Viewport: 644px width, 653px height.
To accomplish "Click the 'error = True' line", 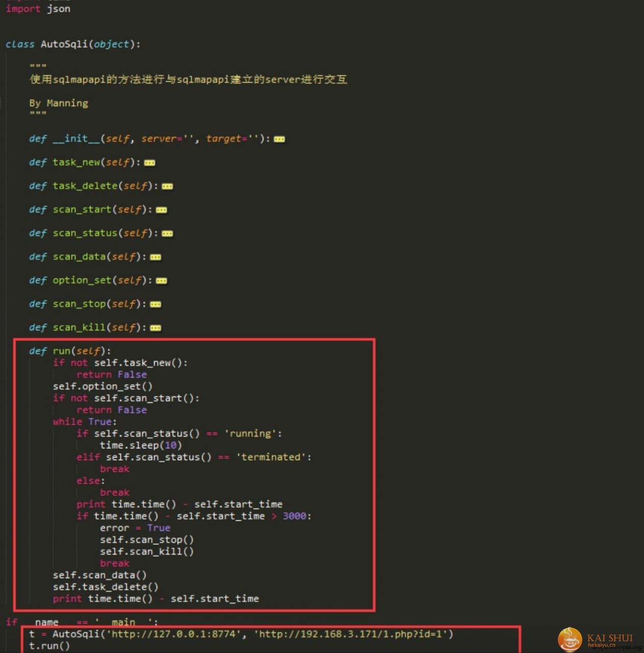I will [135, 528].
